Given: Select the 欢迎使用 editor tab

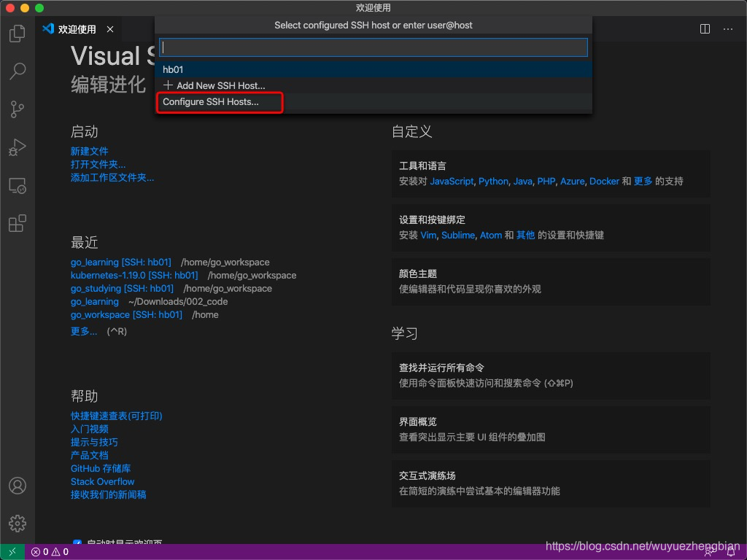Looking at the screenshot, I should [x=79, y=29].
